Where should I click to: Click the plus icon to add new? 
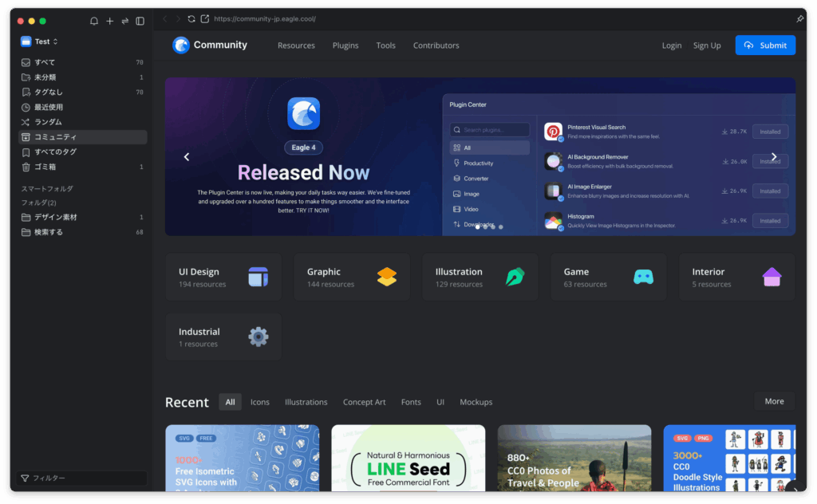coord(110,21)
